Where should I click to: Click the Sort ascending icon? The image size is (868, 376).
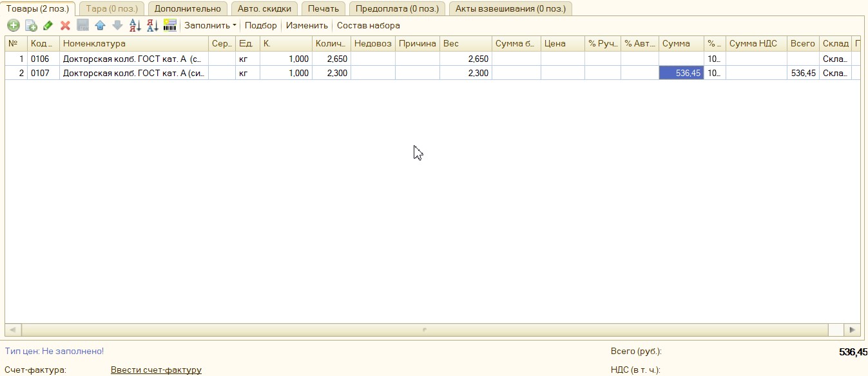(x=135, y=26)
